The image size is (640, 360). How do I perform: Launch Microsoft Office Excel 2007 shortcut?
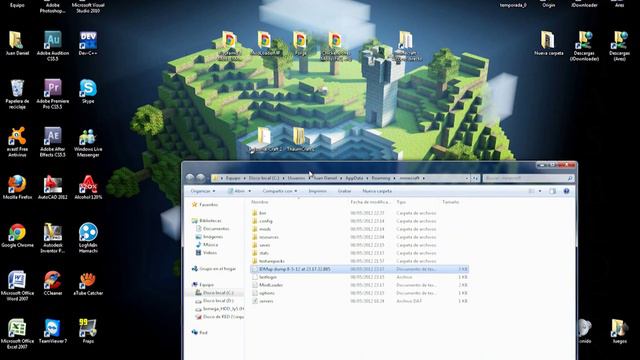pyautogui.click(x=17, y=334)
